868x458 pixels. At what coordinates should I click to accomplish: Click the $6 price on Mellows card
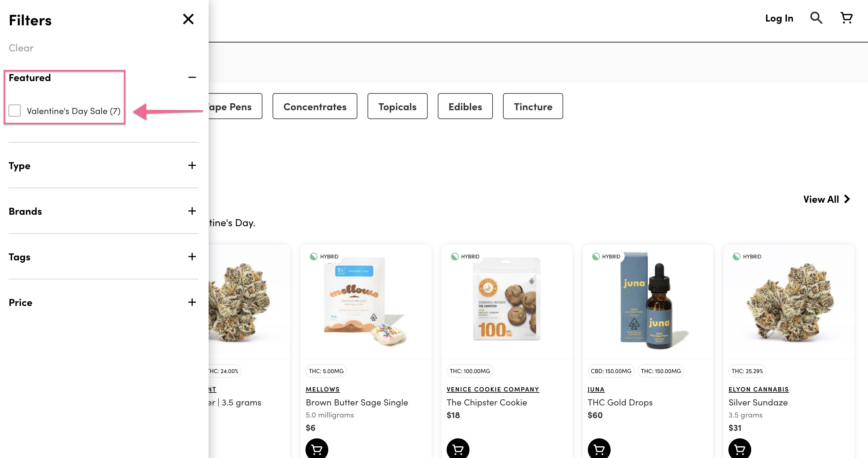[310, 428]
